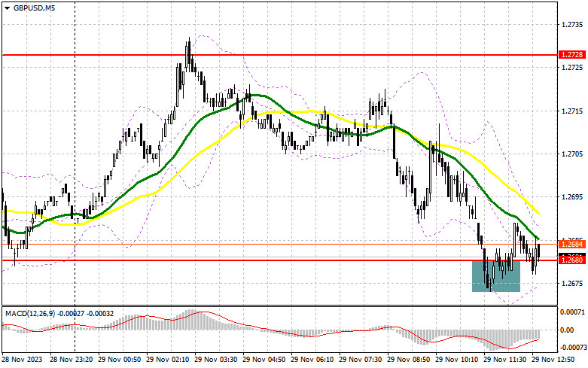
Task: Click the 0.00071 MACD scale value
Action: click(x=572, y=312)
